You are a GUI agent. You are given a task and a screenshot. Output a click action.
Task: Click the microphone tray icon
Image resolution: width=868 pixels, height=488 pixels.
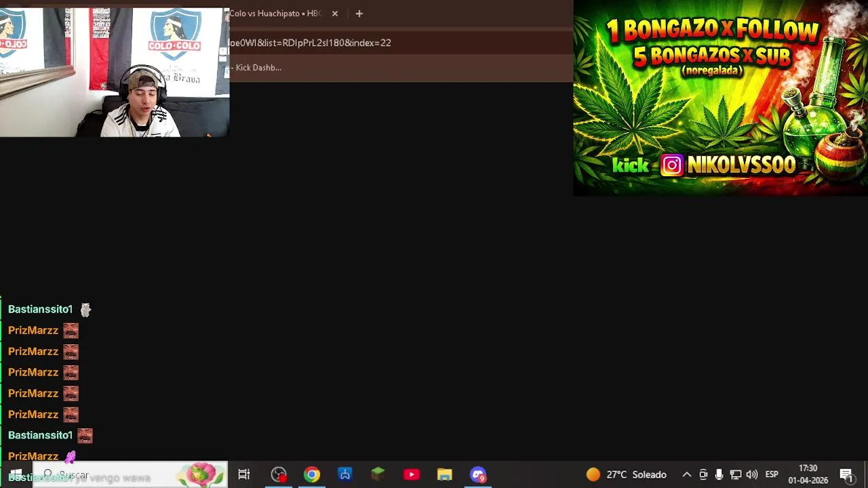719,474
